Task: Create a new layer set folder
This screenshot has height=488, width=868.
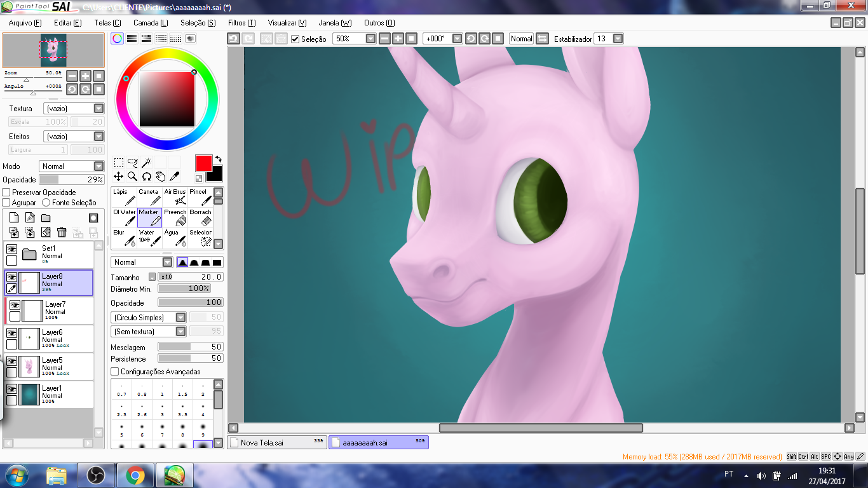Action: [x=46, y=218]
